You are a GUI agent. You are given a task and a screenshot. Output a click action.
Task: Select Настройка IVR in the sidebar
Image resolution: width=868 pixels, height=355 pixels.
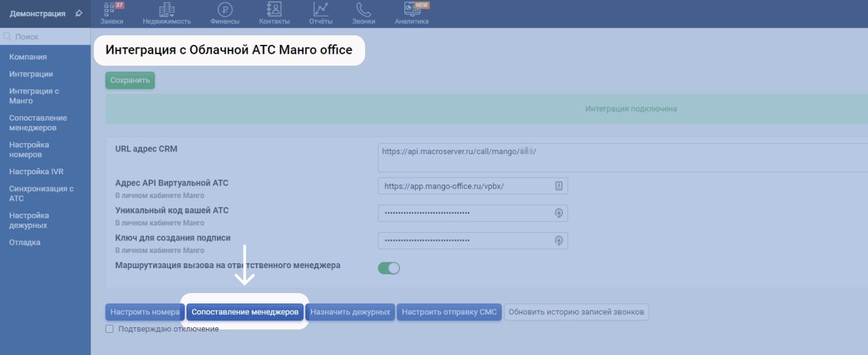(36, 172)
